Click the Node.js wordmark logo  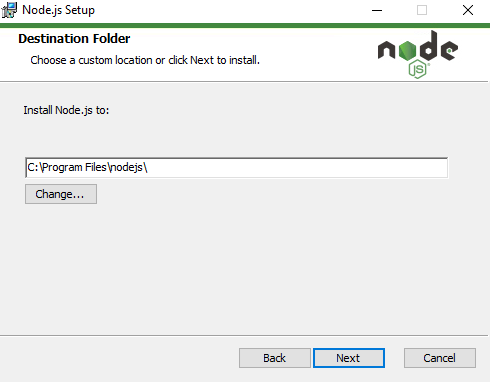tap(418, 54)
